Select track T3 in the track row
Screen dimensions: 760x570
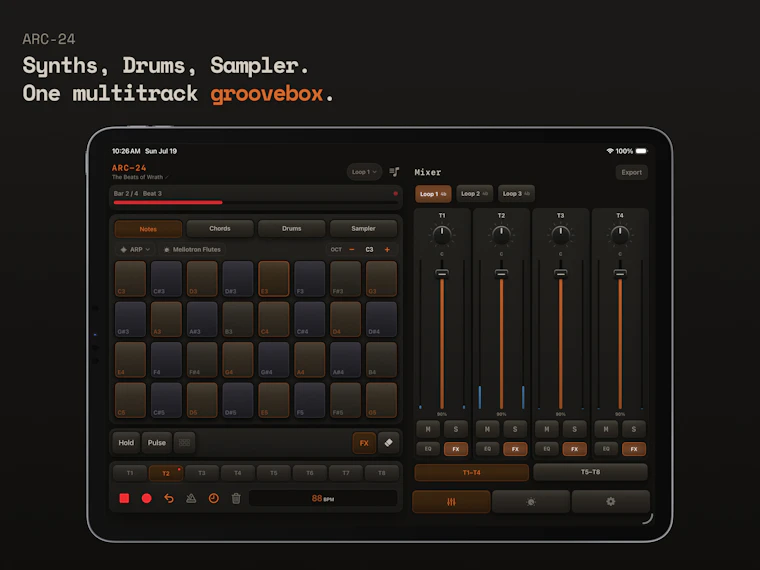point(202,473)
